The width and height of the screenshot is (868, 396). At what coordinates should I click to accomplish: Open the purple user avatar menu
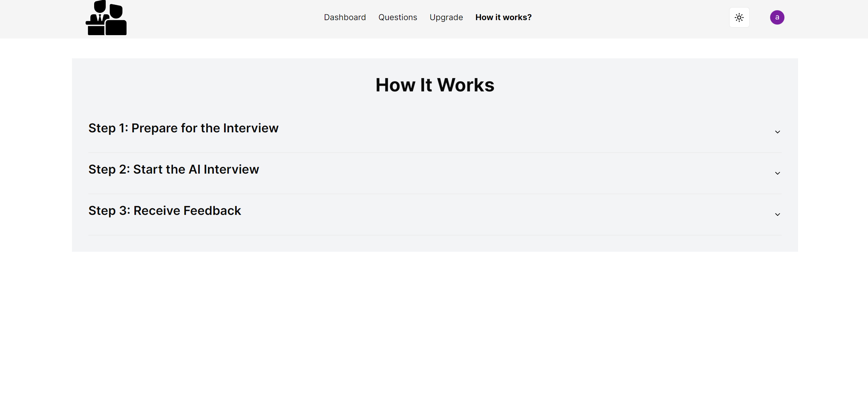[x=777, y=17]
